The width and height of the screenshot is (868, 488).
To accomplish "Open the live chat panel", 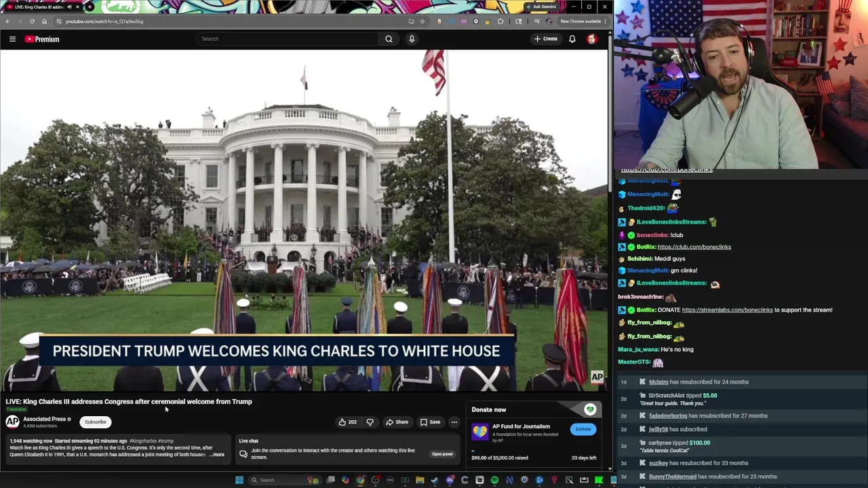I will [442, 454].
